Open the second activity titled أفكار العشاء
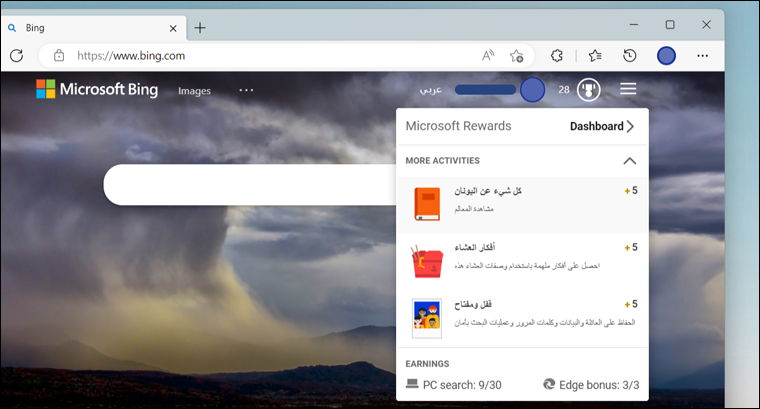 tap(522, 262)
